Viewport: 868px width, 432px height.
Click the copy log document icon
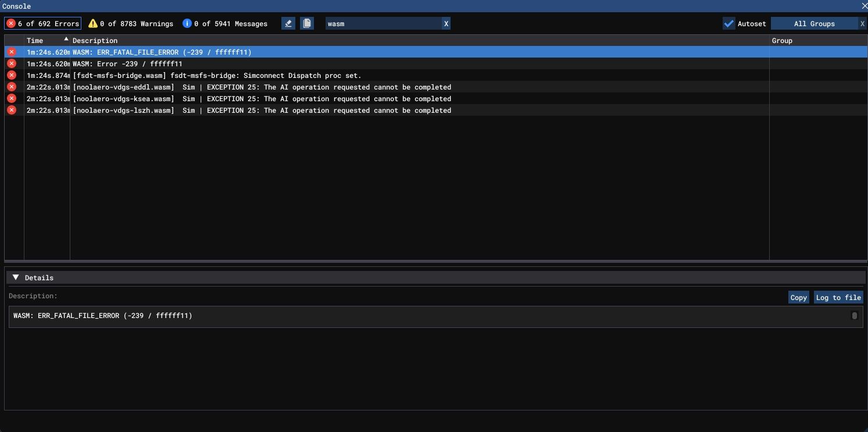pyautogui.click(x=307, y=23)
